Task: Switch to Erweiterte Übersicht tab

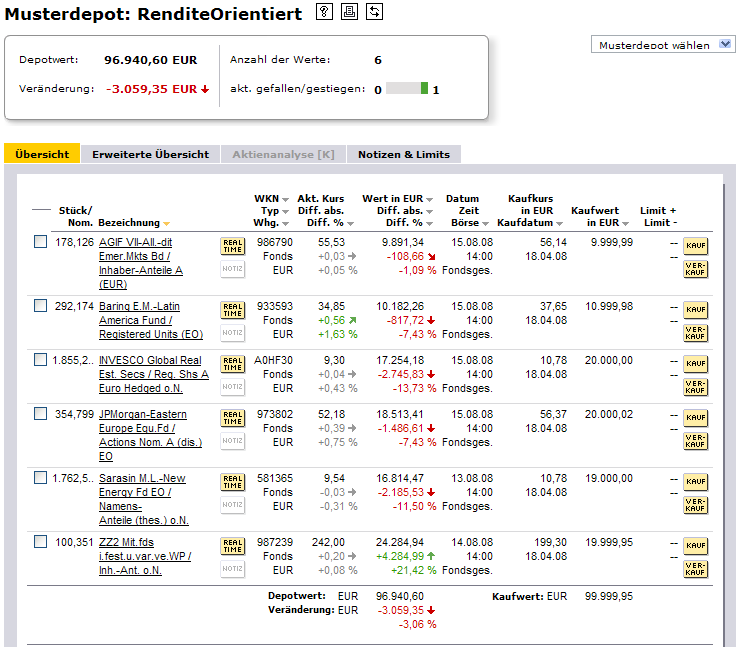Action: [x=150, y=154]
